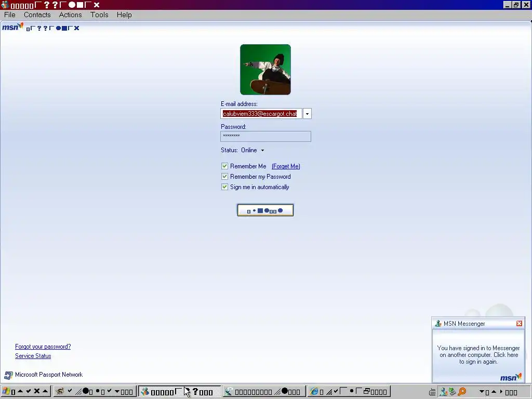This screenshot has width=532, height=399.
Task: Click the network computers tray icon
Action: coord(452,392)
